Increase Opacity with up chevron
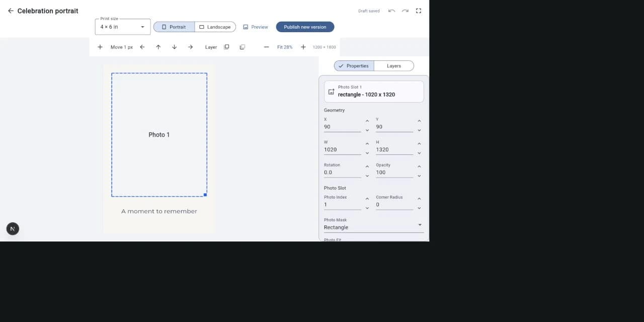The image size is (644, 322). click(x=419, y=167)
